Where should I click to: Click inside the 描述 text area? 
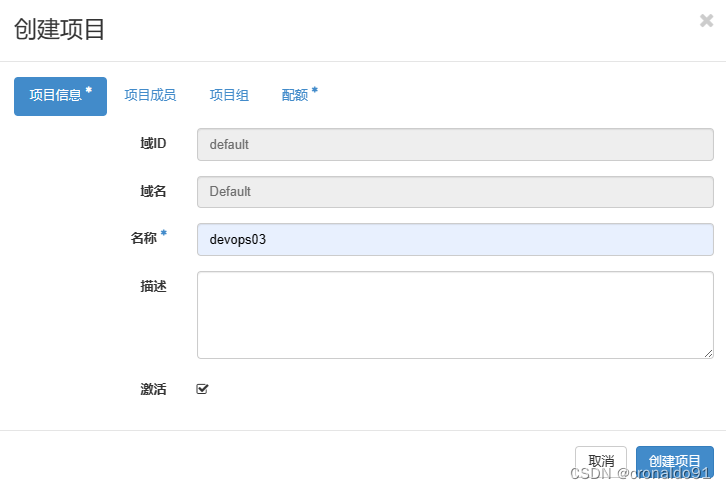tap(455, 315)
